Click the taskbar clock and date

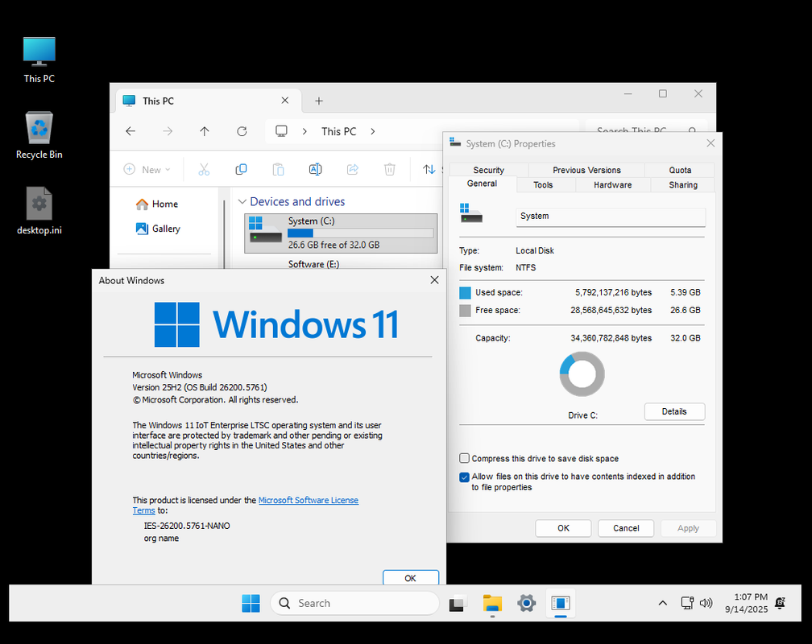(746, 603)
